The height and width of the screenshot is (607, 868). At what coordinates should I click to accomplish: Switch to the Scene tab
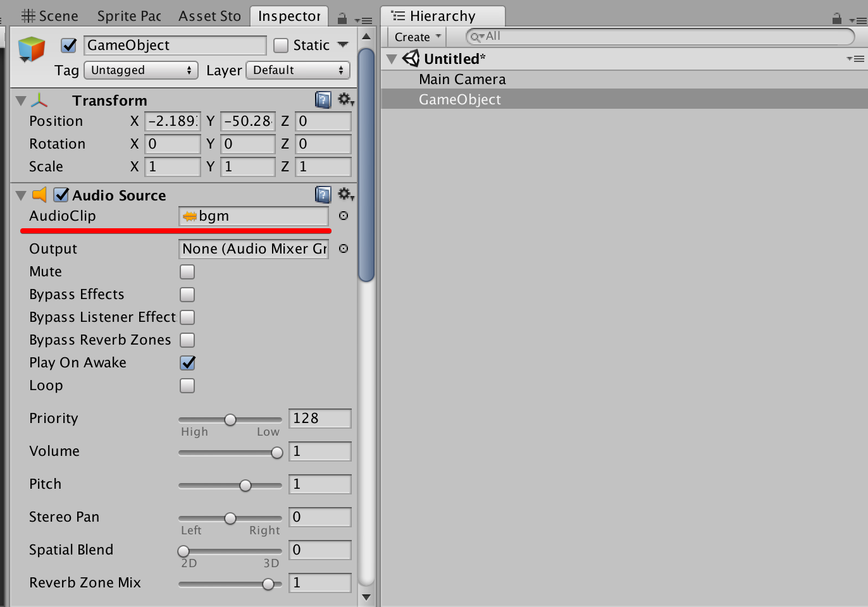click(50, 16)
